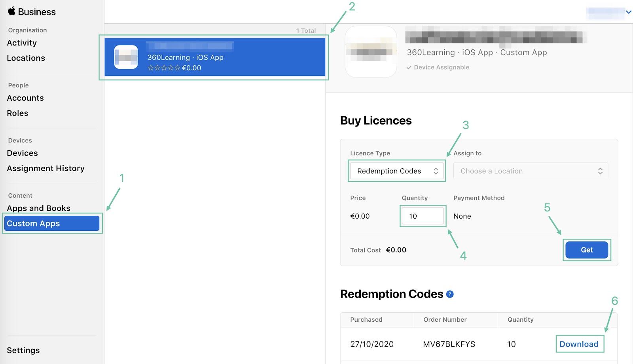Click the Apple Business logo

(32, 11)
